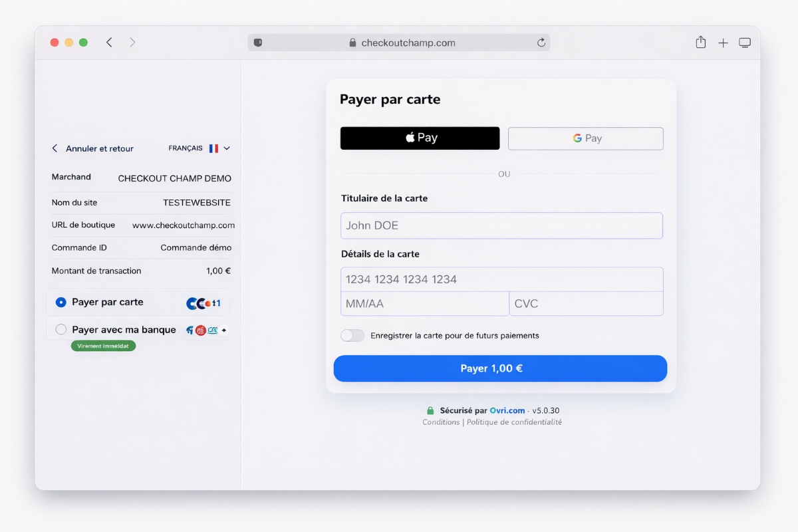
Task: Go back with the browser back arrow
Action: click(109, 43)
